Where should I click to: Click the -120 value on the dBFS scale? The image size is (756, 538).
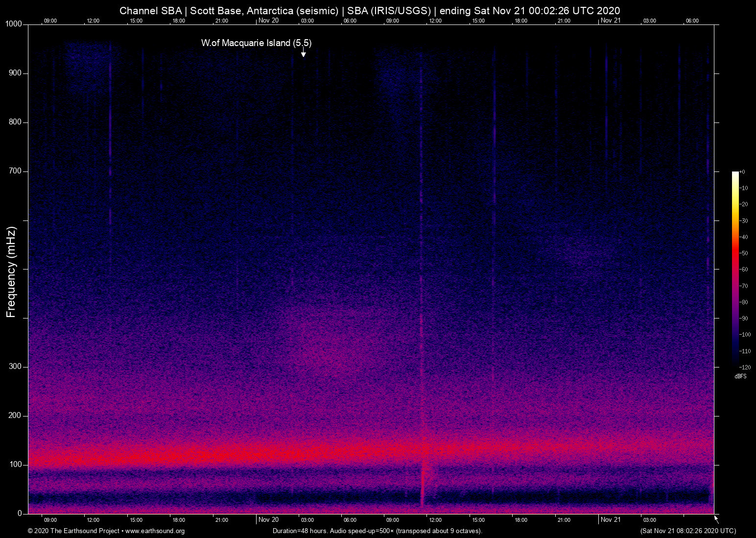(x=744, y=367)
